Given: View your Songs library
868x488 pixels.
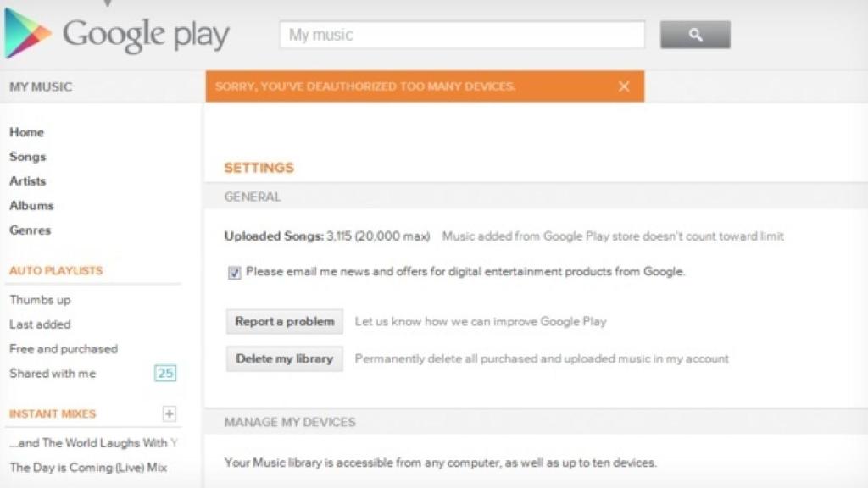Looking at the screenshot, I should pos(28,157).
